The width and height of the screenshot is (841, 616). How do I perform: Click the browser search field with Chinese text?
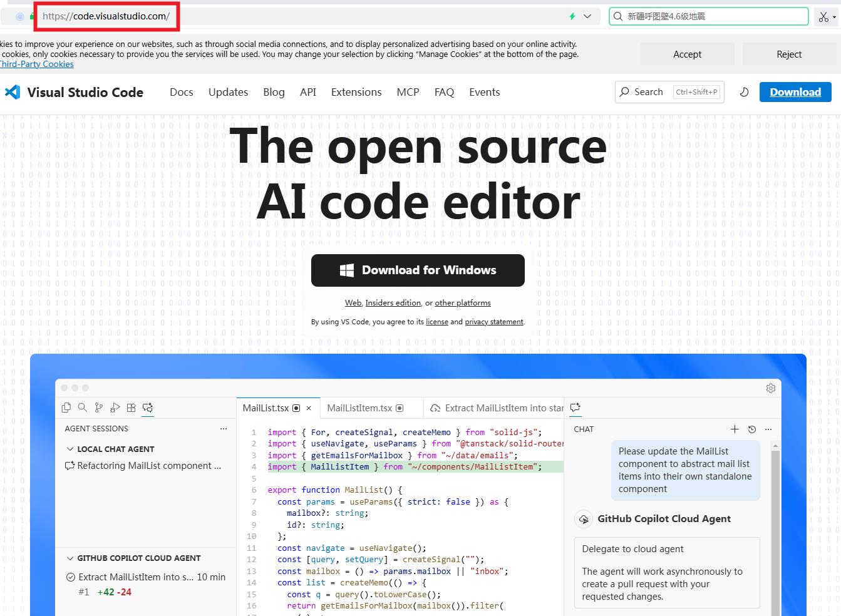click(x=709, y=16)
